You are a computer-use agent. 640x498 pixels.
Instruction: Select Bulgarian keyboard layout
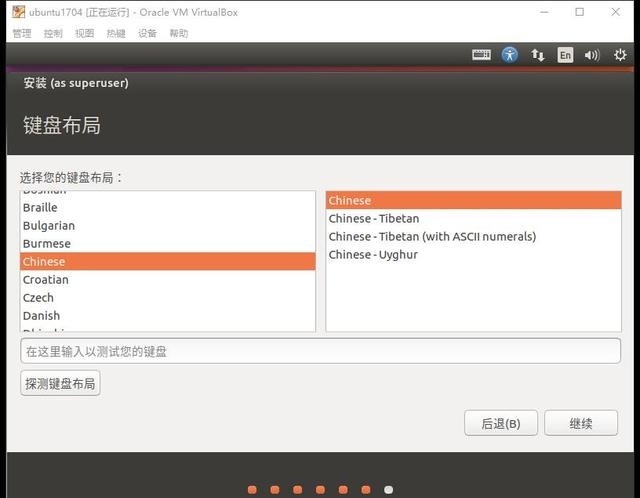49,226
